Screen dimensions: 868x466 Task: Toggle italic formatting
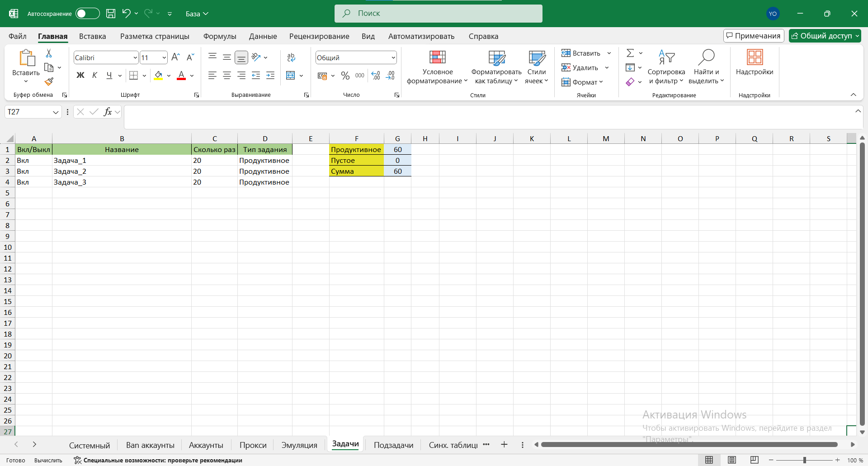click(94, 76)
